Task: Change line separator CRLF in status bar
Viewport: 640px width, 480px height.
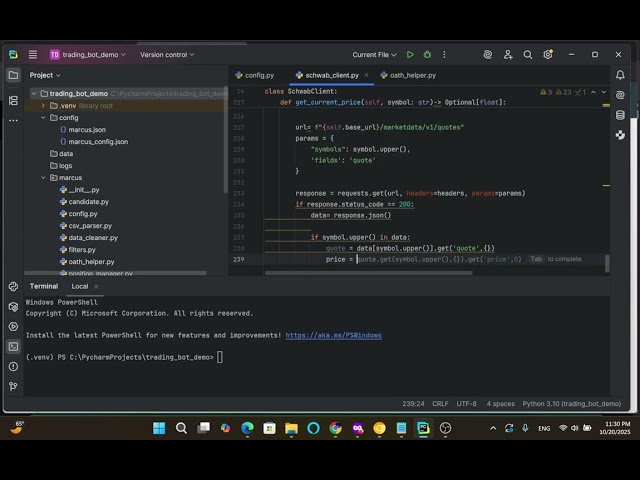Action: tap(440, 404)
